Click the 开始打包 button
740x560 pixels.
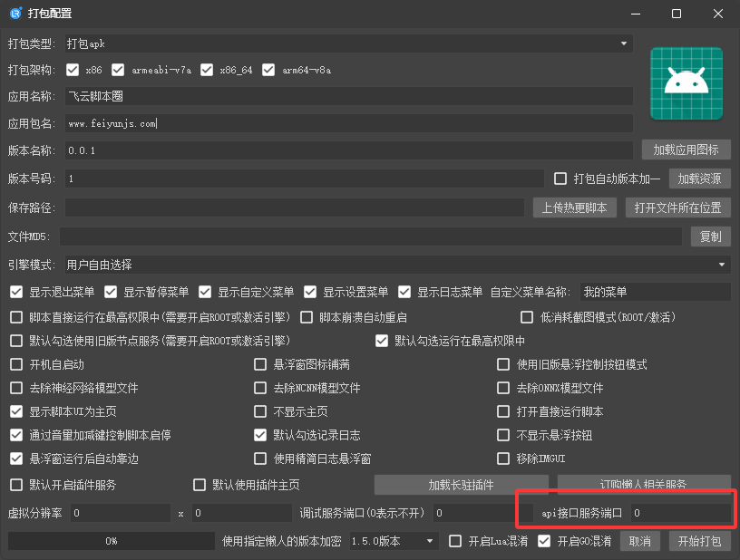[700, 541]
